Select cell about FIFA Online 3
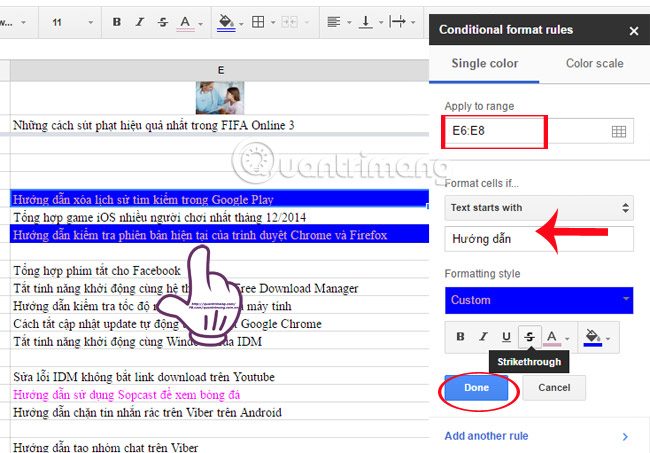 point(220,125)
